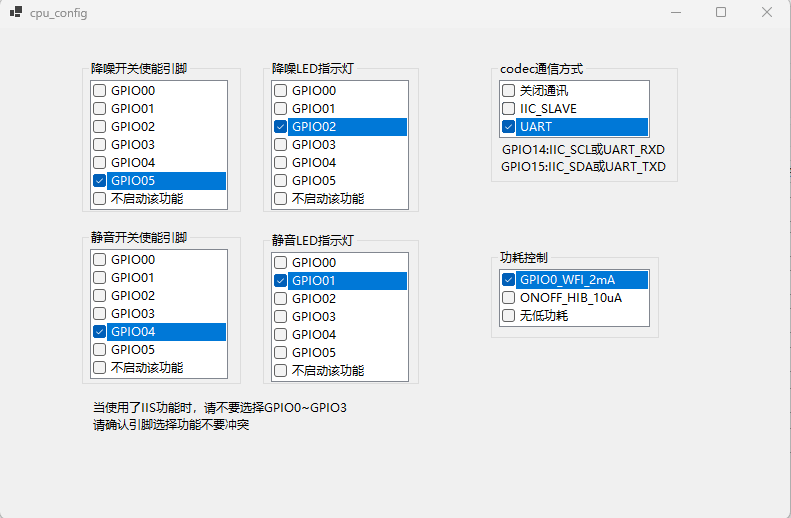Enable 不启动该功能 in 降噪LED指示灯 list

[x=281, y=199]
